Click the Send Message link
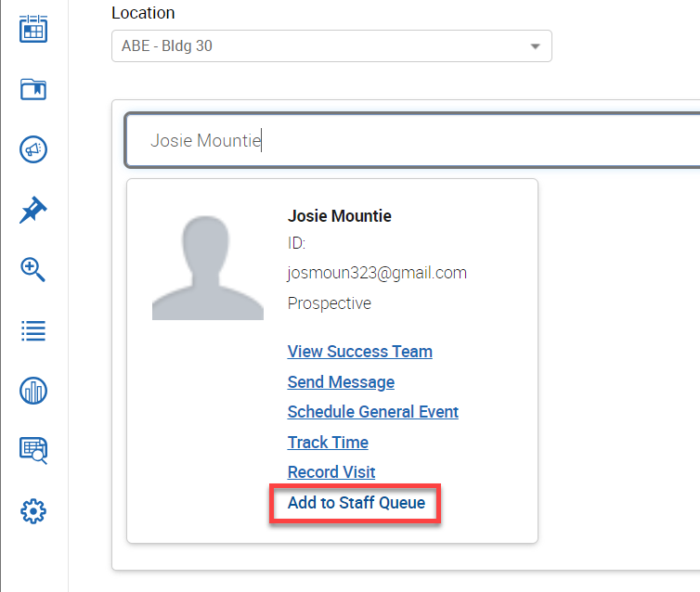The width and height of the screenshot is (700, 592). tap(341, 382)
